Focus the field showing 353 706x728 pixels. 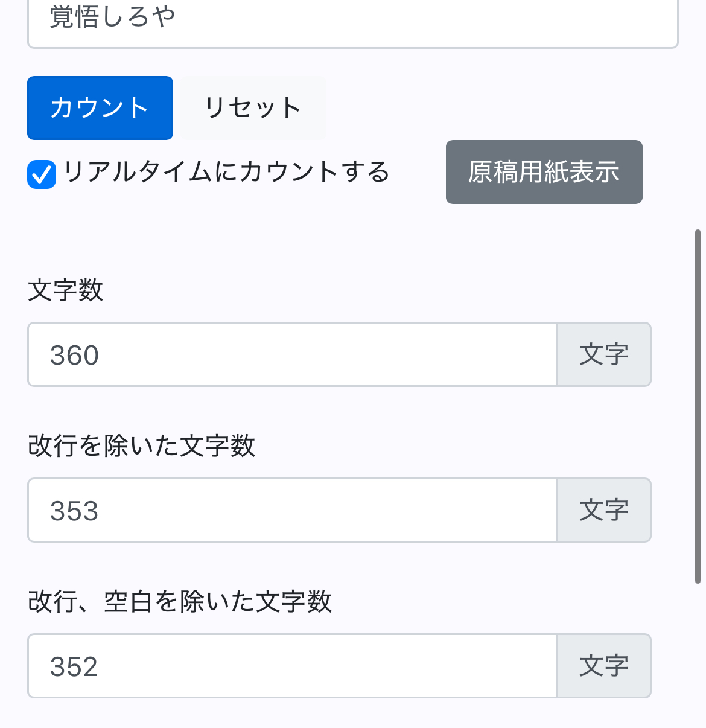click(292, 511)
